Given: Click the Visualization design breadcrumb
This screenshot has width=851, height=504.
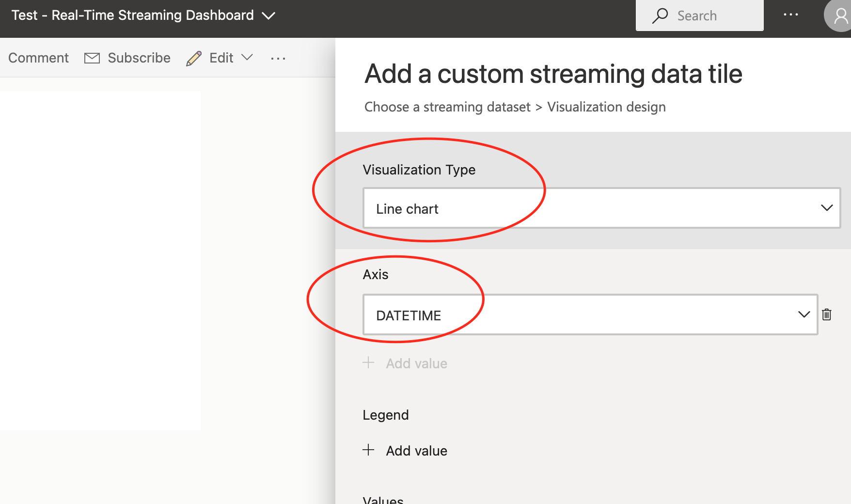Looking at the screenshot, I should point(606,107).
